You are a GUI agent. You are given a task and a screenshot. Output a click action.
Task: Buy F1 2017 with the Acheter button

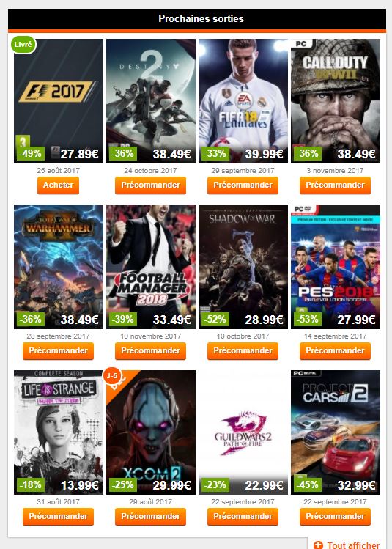(x=58, y=185)
